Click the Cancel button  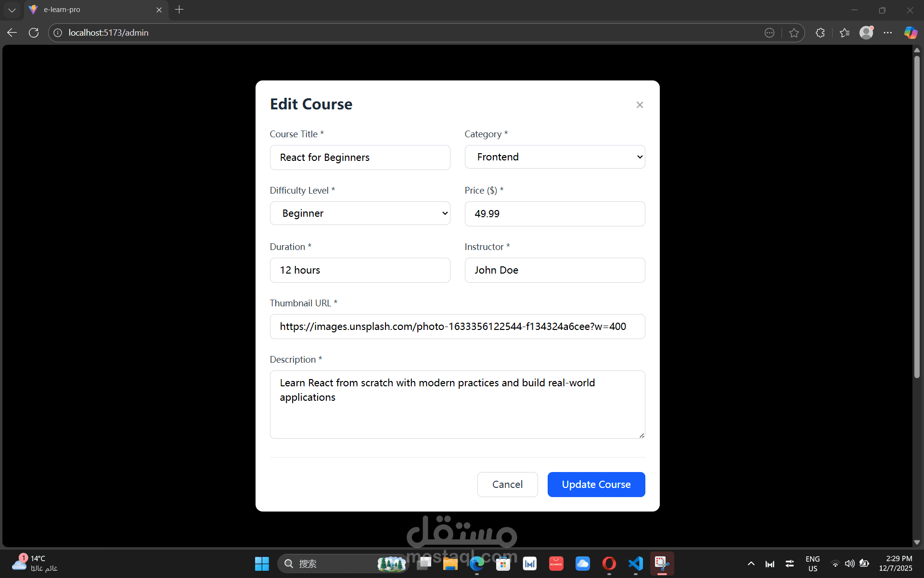pos(507,485)
